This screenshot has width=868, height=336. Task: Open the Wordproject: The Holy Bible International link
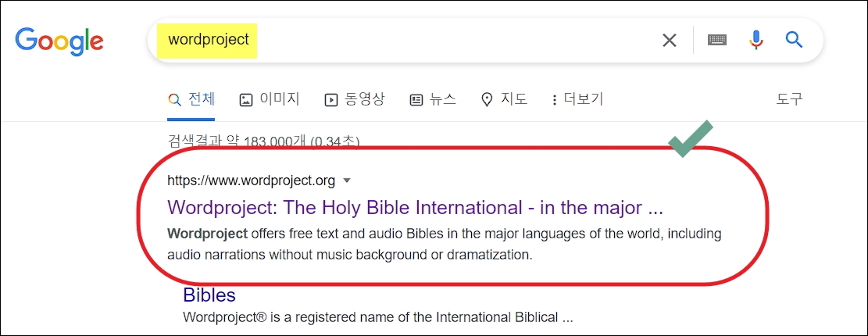pos(415,208)
